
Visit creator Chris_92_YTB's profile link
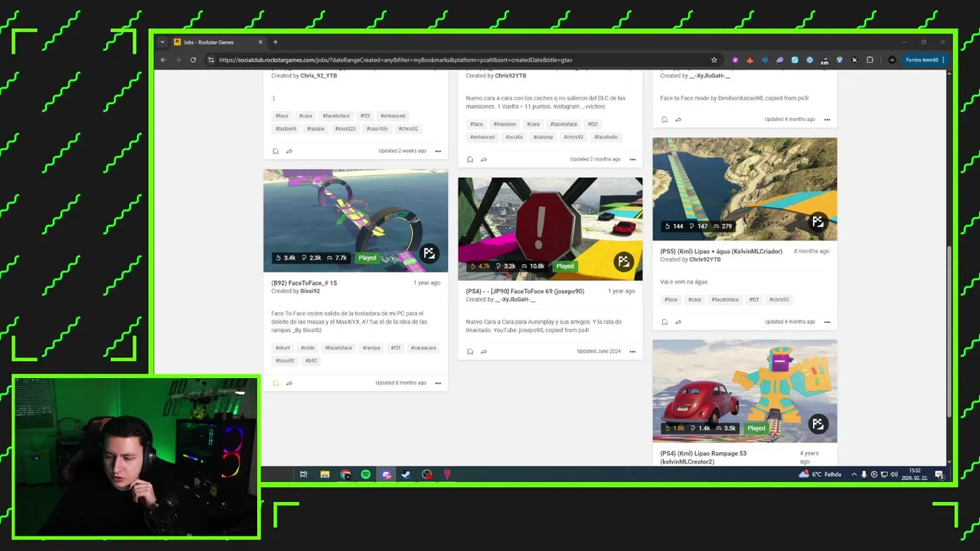click(x=318, y=76)
